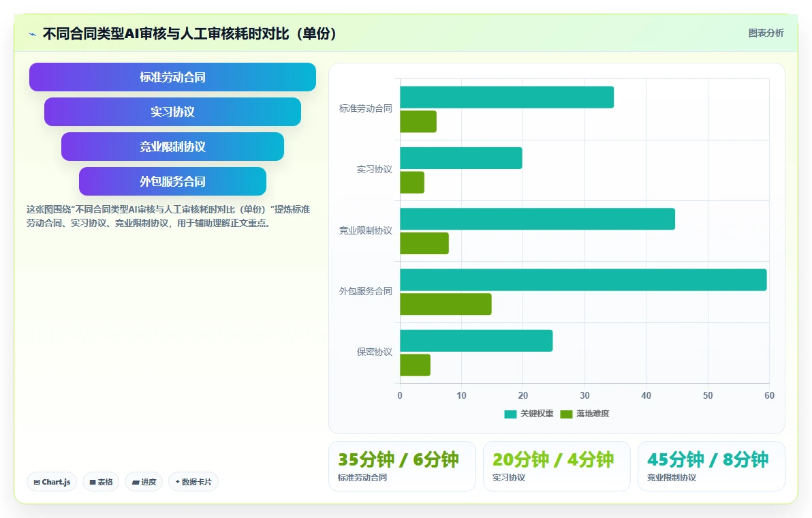Click the x-axis value 30
Screen dimensions: 812x518
pyautogui.click(x=584, y=395)
